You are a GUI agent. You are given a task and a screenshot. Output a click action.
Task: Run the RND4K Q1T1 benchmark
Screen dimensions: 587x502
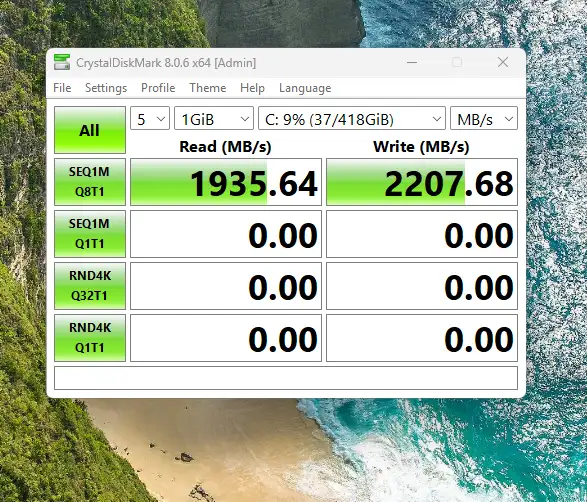[x=90, y=338]
